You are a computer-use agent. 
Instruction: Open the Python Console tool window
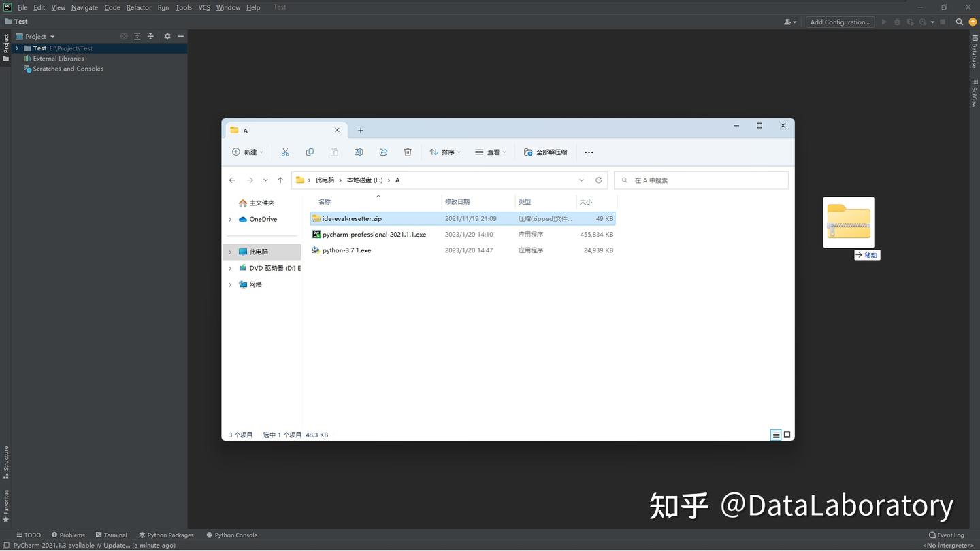[236, 535]
